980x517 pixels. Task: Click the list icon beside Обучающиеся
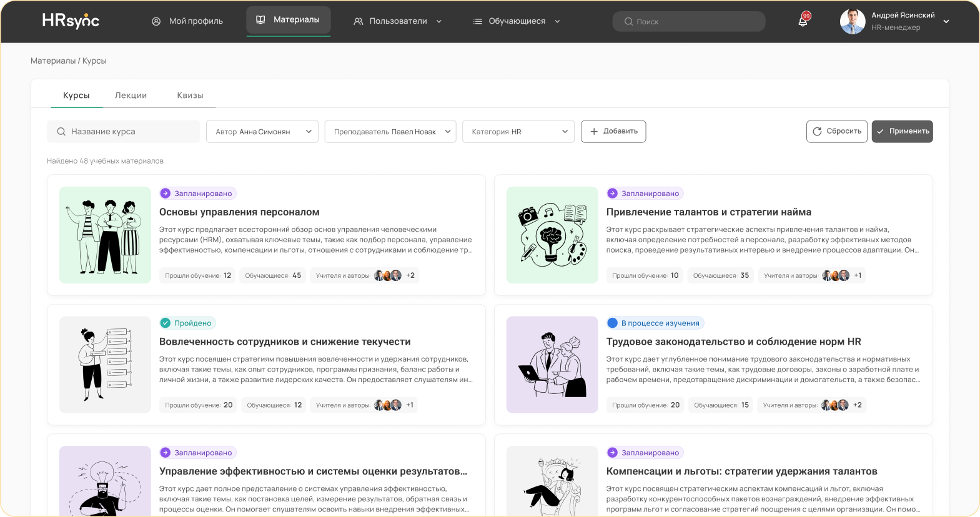(x=478, y=21)
